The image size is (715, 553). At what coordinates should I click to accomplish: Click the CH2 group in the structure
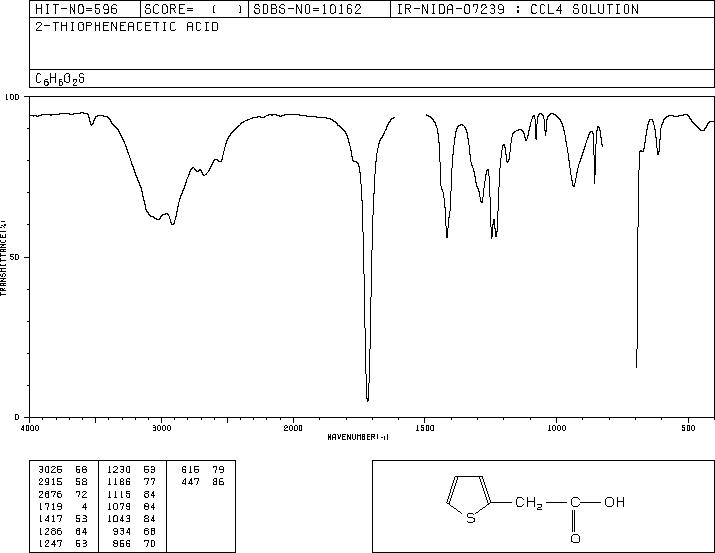point(528,503)
